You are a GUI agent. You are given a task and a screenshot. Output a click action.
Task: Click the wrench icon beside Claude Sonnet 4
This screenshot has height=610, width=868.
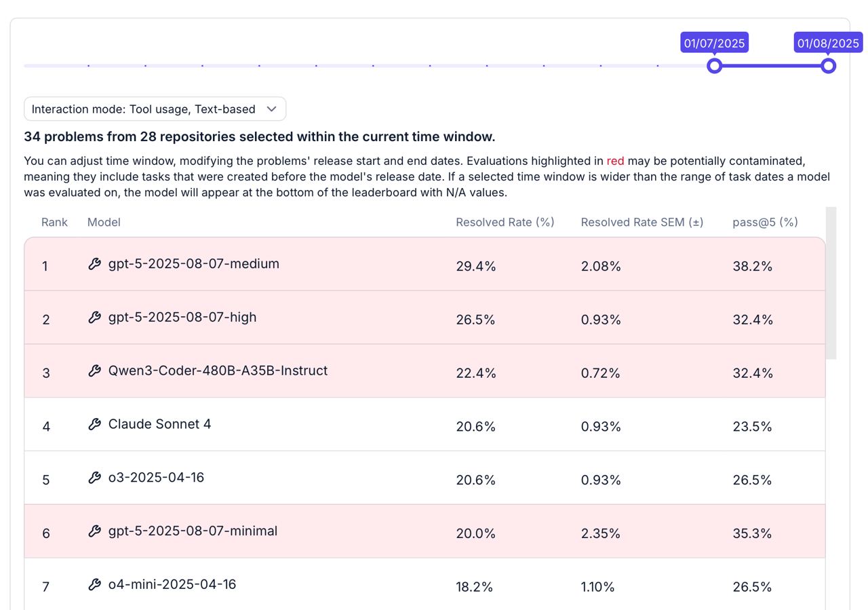(95, 424)
